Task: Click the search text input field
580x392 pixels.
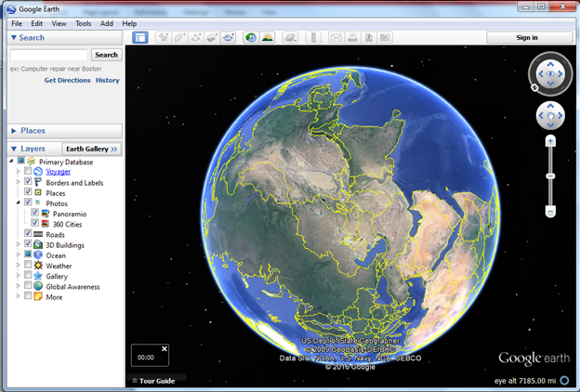Action: pyautogui.click(x=49, y=55)
